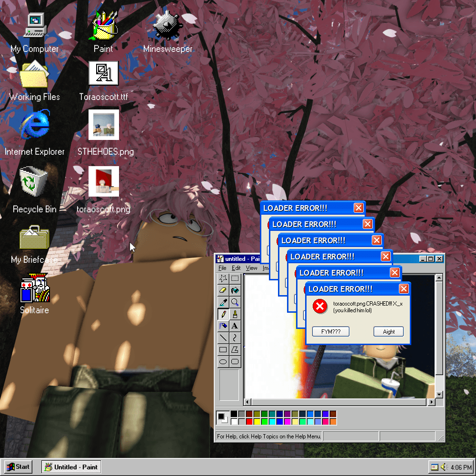Screen dimensions: 476x476
Task: Pick the white color swatch in palette
Action: click(234, 421)
